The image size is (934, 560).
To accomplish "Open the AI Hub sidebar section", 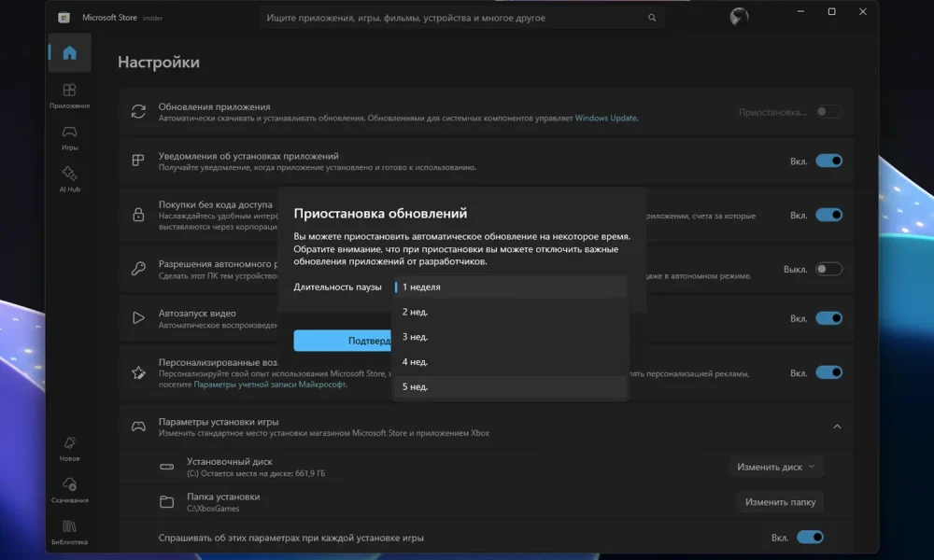I will coord(70,179).
